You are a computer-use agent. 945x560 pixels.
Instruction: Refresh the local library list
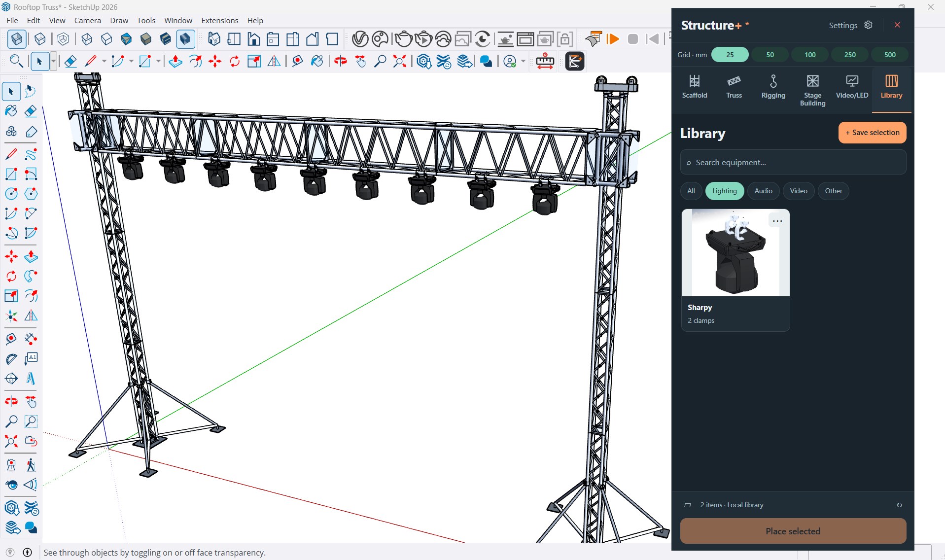coord(899,505)
